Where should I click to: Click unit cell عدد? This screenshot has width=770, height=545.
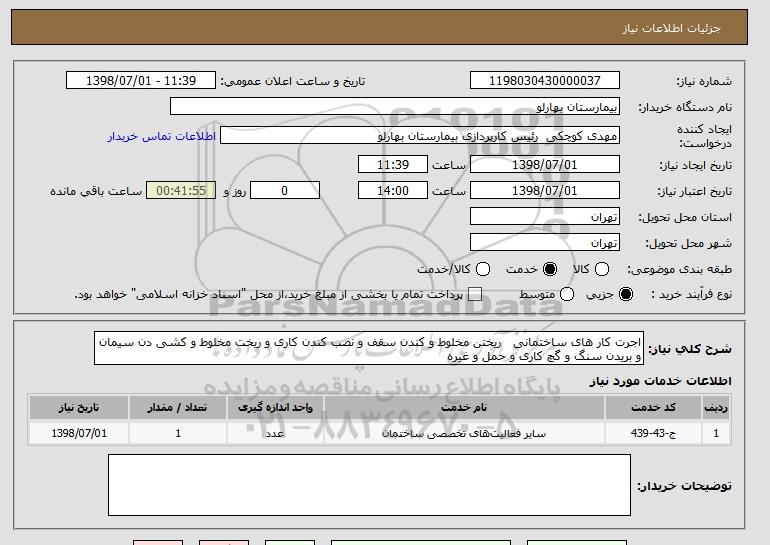coord(275,433)
